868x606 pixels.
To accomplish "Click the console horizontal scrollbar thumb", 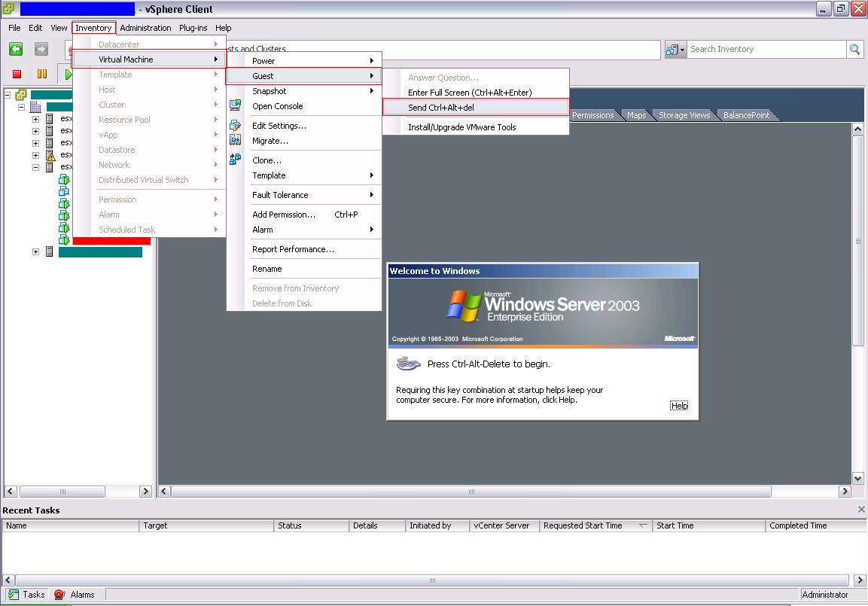I will (x=471, y=491).
